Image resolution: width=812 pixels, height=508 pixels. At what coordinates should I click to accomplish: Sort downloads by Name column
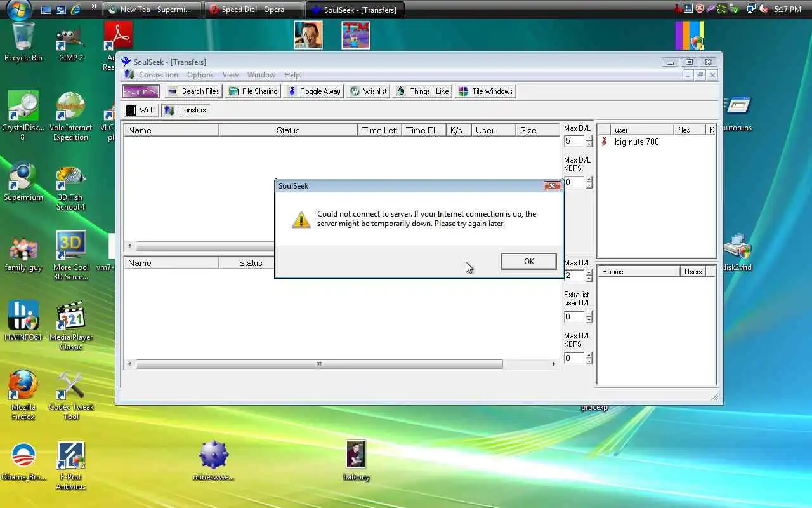[171, 130]
